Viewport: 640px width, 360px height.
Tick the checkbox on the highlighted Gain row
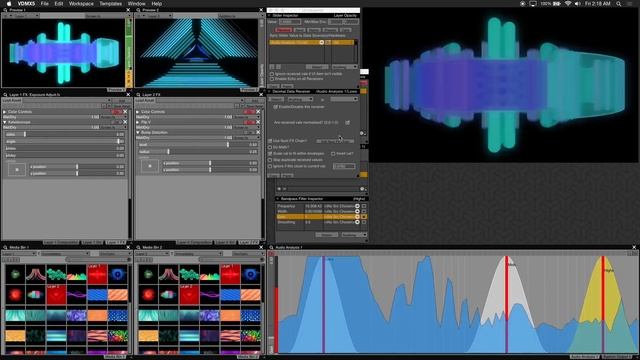pos(364,217)
